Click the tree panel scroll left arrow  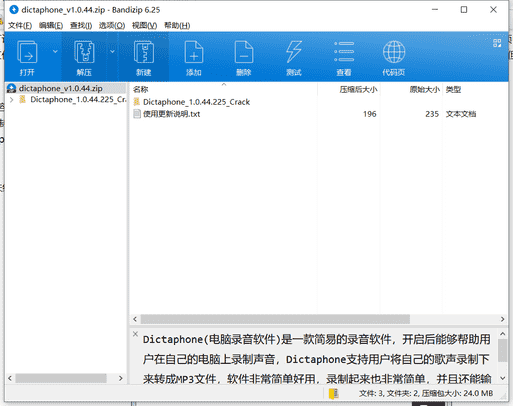tap(10, 378)
